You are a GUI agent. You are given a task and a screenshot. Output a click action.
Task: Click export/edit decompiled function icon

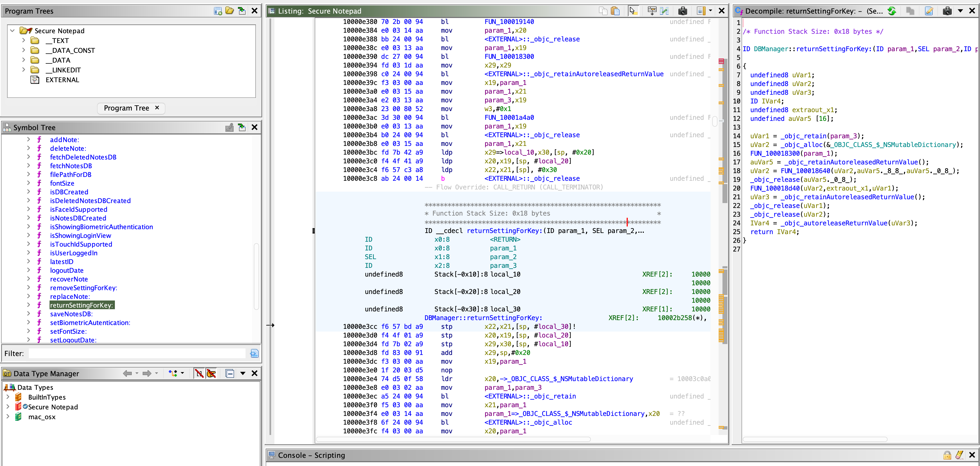tap(929, 11)
